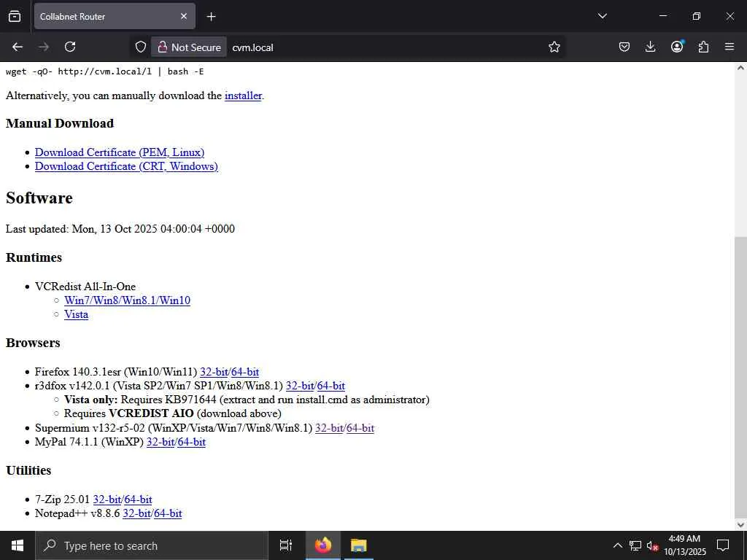Open Firefox account menu

(677, 47)
